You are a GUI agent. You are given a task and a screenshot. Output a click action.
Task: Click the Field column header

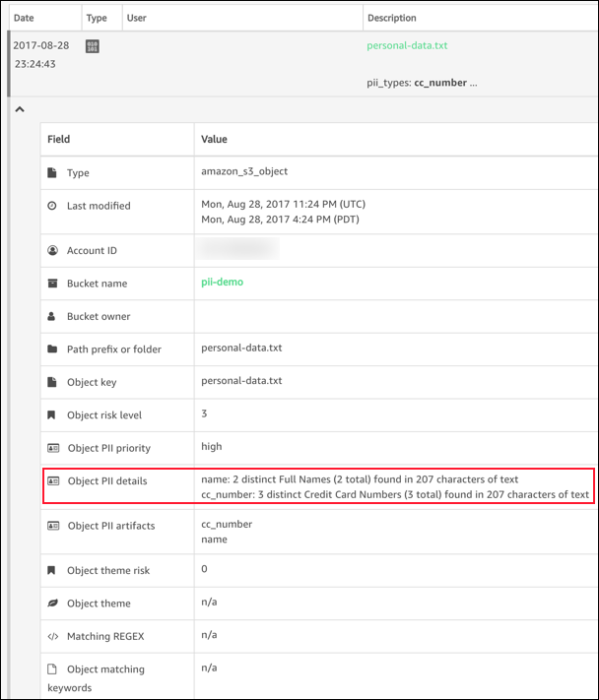[58, 139]
